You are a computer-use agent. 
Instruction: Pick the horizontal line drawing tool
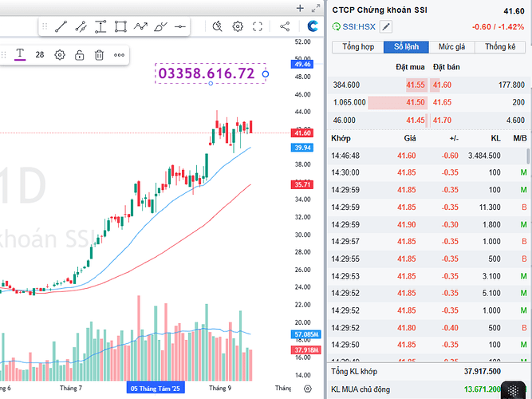click(179, 26)
